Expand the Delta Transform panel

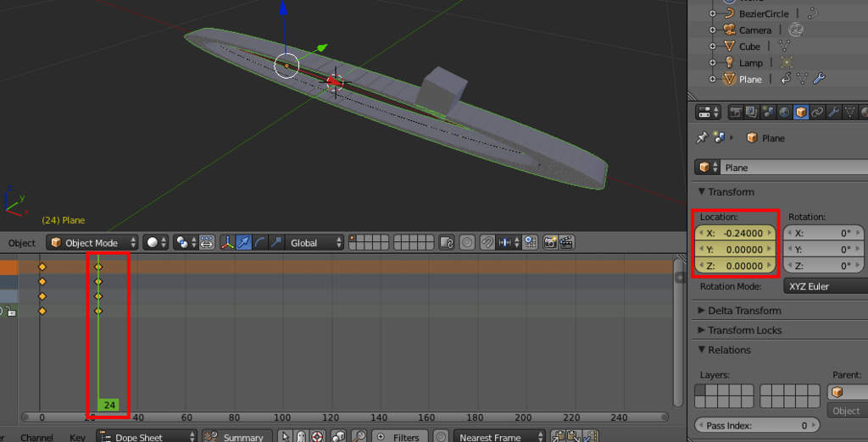(x=739, y=311)
